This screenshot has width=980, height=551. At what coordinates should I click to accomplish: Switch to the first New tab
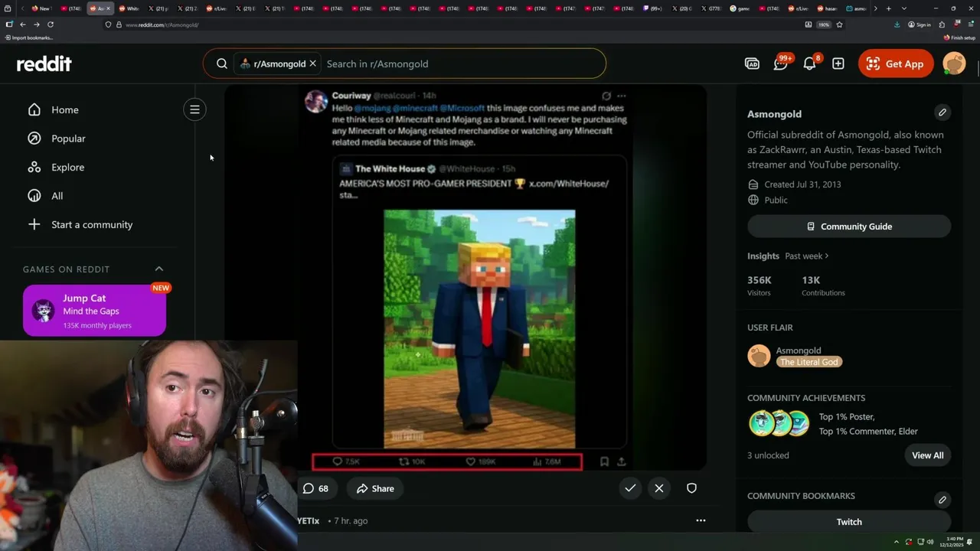point(41,8)
